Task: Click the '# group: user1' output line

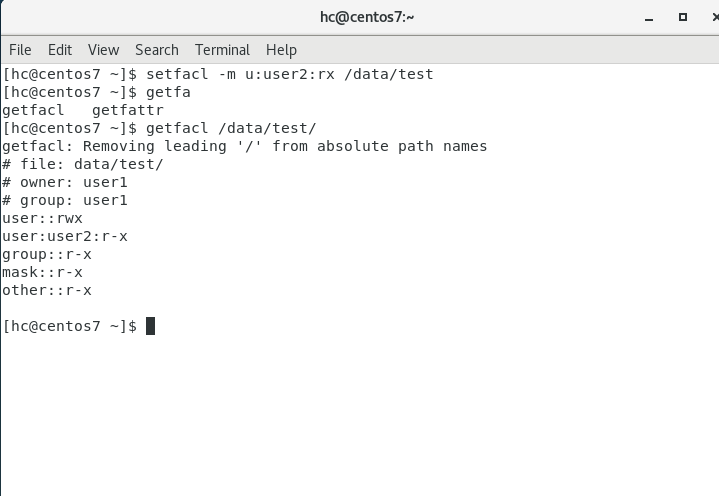Action: click(x=65, y=200)
